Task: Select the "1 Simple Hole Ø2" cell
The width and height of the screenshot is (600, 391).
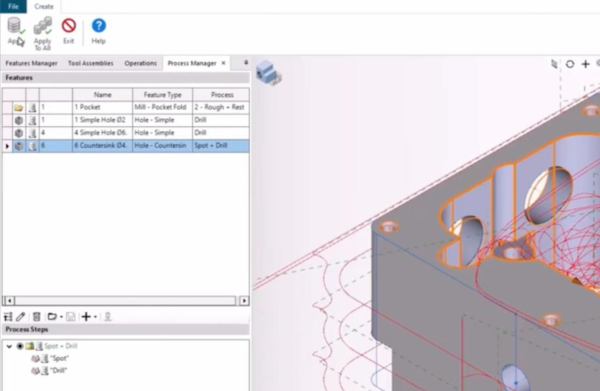Action: click(x=103, y=120)
